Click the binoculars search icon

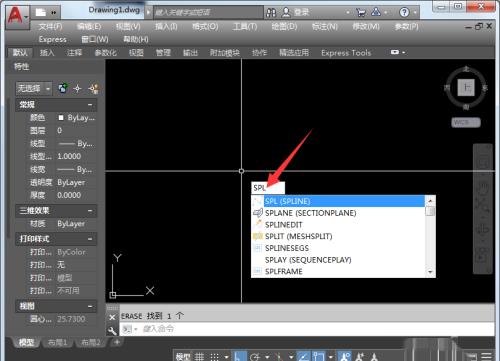pyautogui.click(x=271, y=13)
